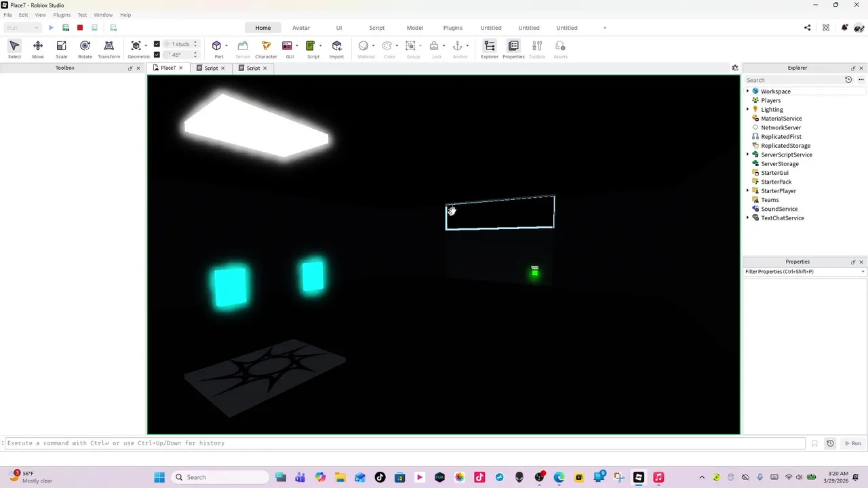Viewport: 868px width, 488px height.
Task: Close the Place7 document tab
Action: click(x=181, y=68)
